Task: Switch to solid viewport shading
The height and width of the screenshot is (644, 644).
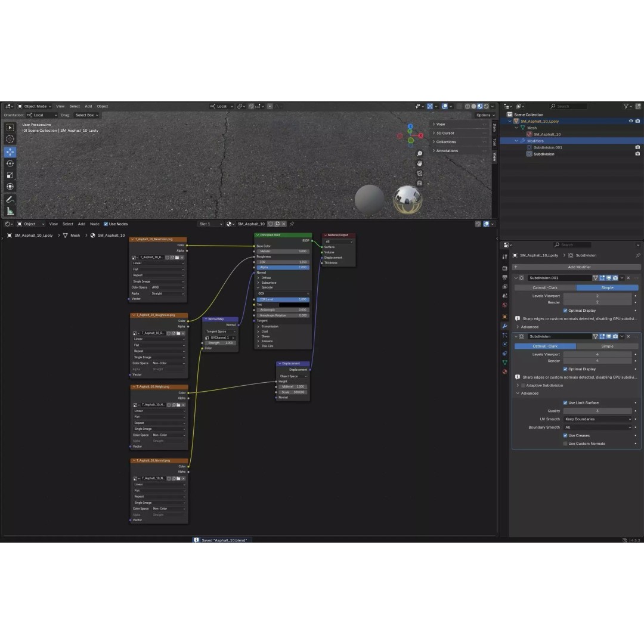Action: pyautogui.click(x=473, y=106)
